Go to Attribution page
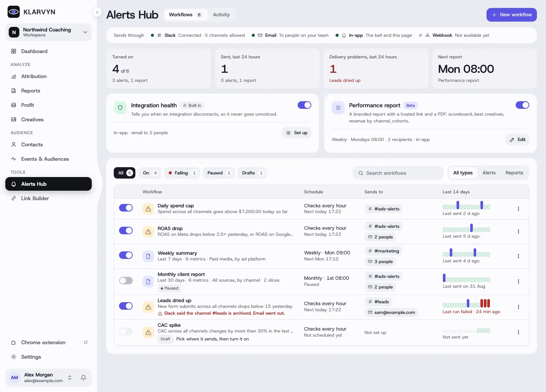 [x=49, y=76]
